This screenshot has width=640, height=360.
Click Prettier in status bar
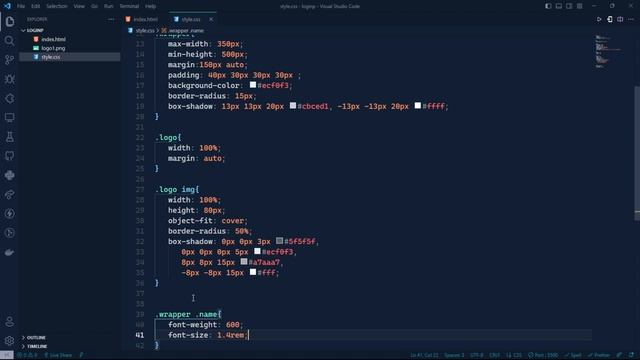pos(599,355)
